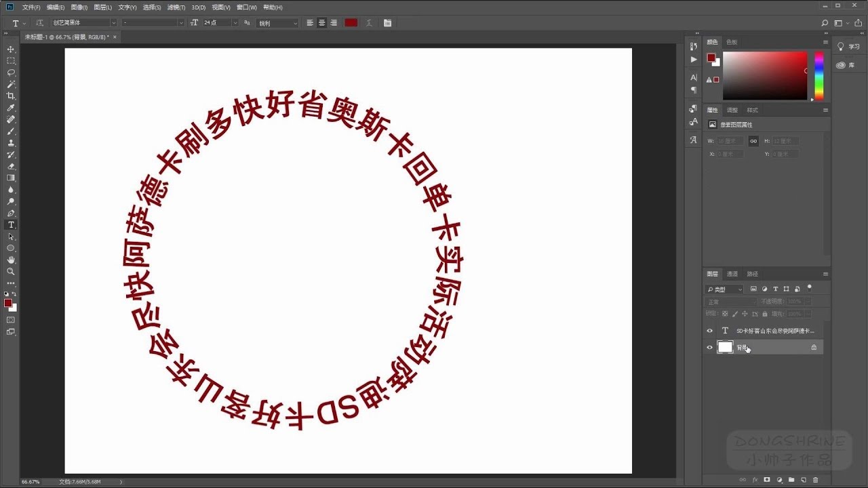Click the Change Screen Mode icon
The width and height of the screenshot is (868, 488).
point(11,331)
